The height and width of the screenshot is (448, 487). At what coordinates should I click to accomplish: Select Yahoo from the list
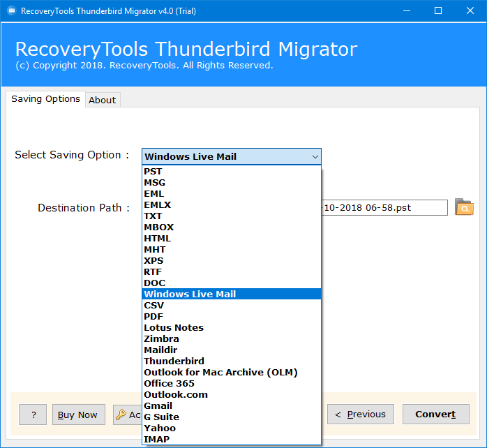coord(232,428)
